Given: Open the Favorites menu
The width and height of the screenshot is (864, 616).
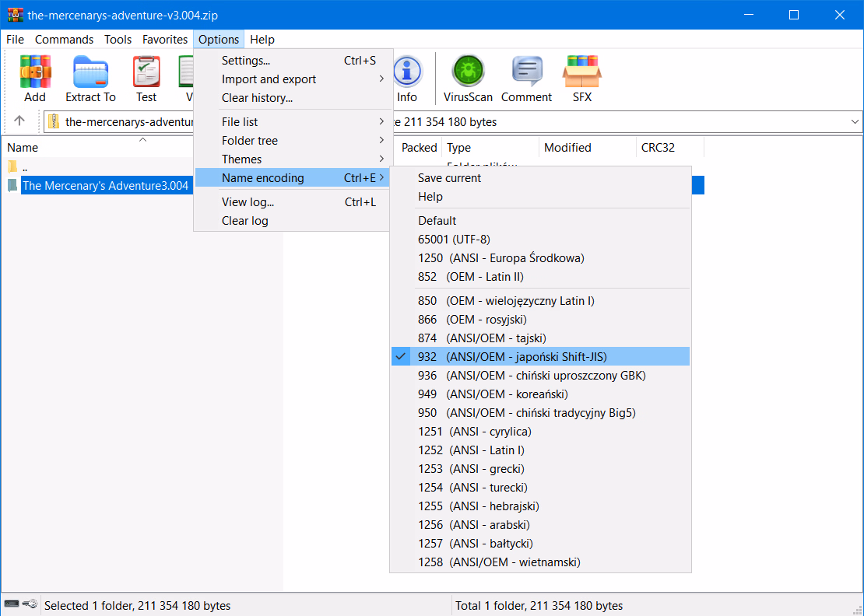Looking at the screenshot, I should pos(165,40).
